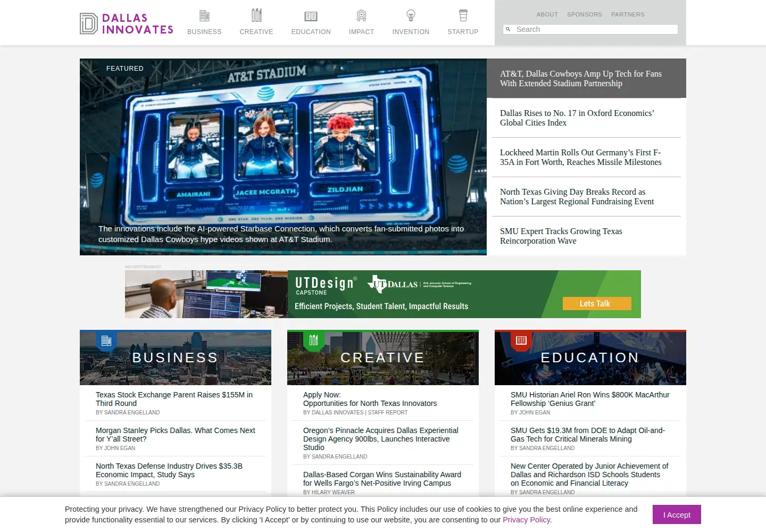Open Lockheed Martin F-35A headline

pyautogui.click(x=581, y=157)
